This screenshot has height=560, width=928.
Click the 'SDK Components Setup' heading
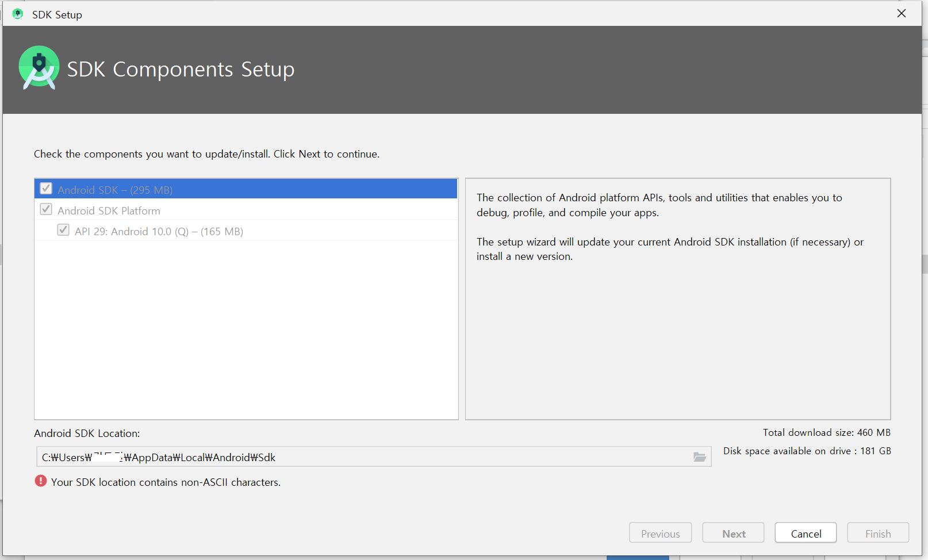181,69
